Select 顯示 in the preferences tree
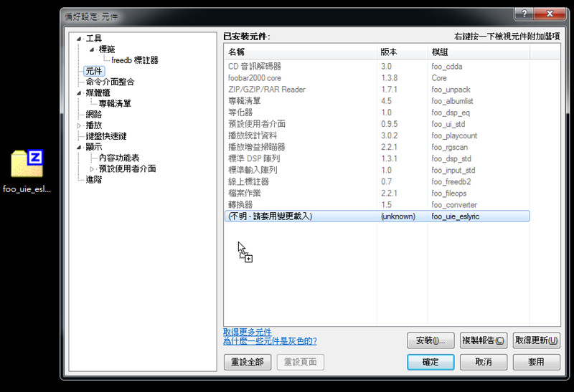Viewport: 574px width, 392px height. 94,147
